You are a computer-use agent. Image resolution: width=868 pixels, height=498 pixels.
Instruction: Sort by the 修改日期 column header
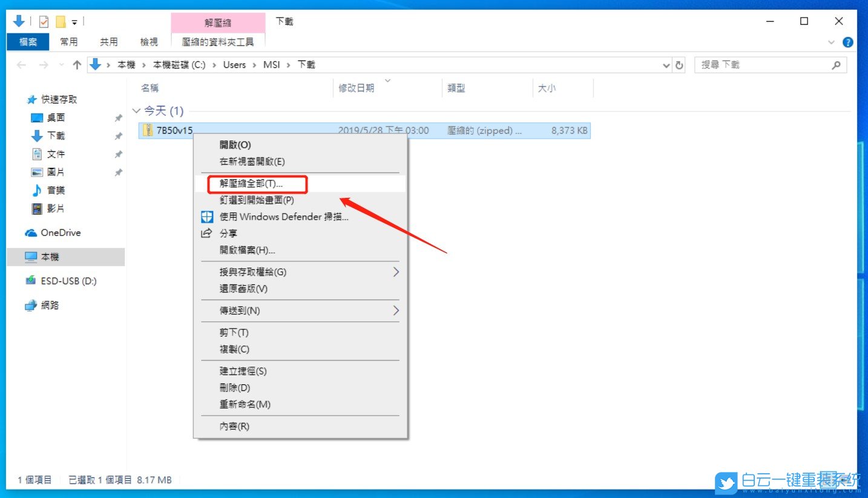pos(357,88)
